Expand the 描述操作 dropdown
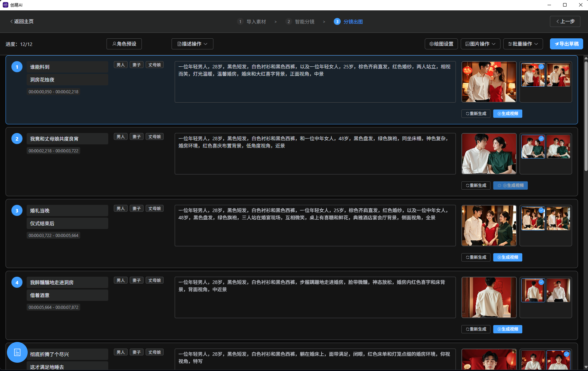This screenshot has width=588, height=371. coord(192,44)
